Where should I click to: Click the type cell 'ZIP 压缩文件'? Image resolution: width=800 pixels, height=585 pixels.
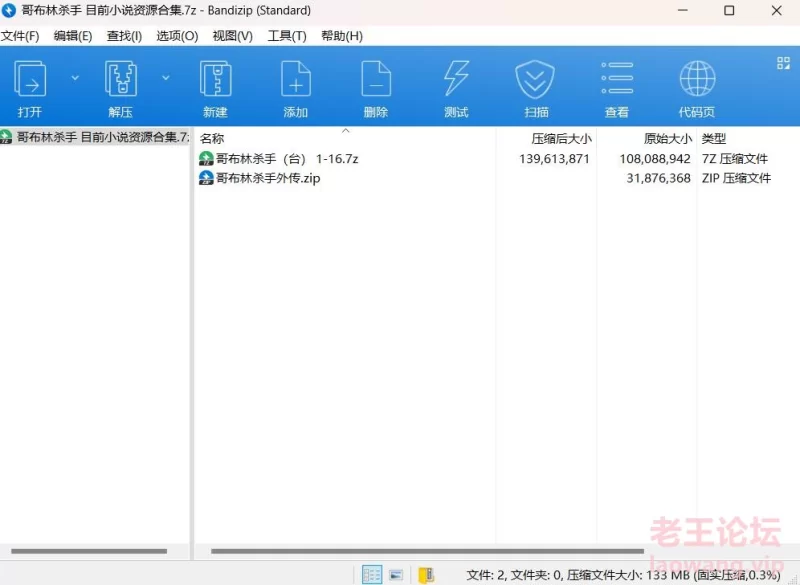736,178
